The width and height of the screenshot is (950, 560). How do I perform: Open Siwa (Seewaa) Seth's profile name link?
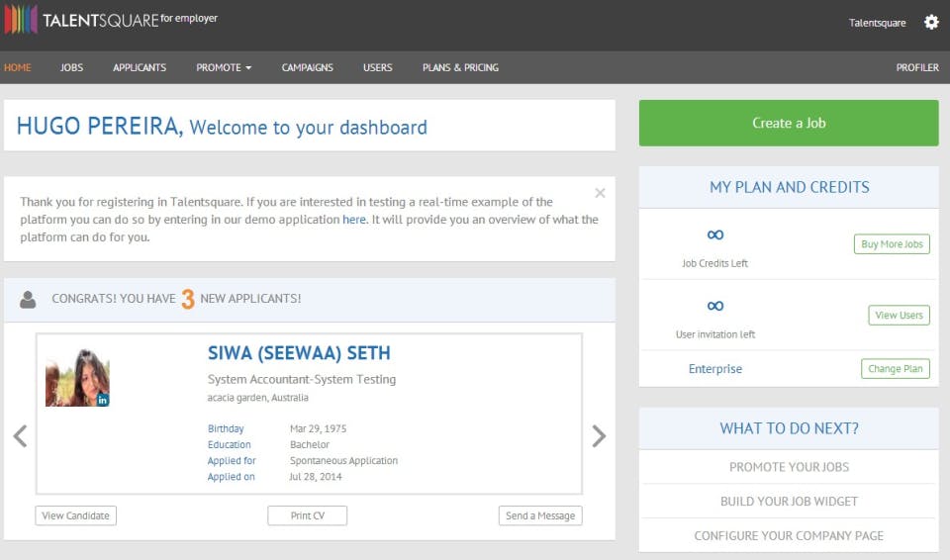299,353
